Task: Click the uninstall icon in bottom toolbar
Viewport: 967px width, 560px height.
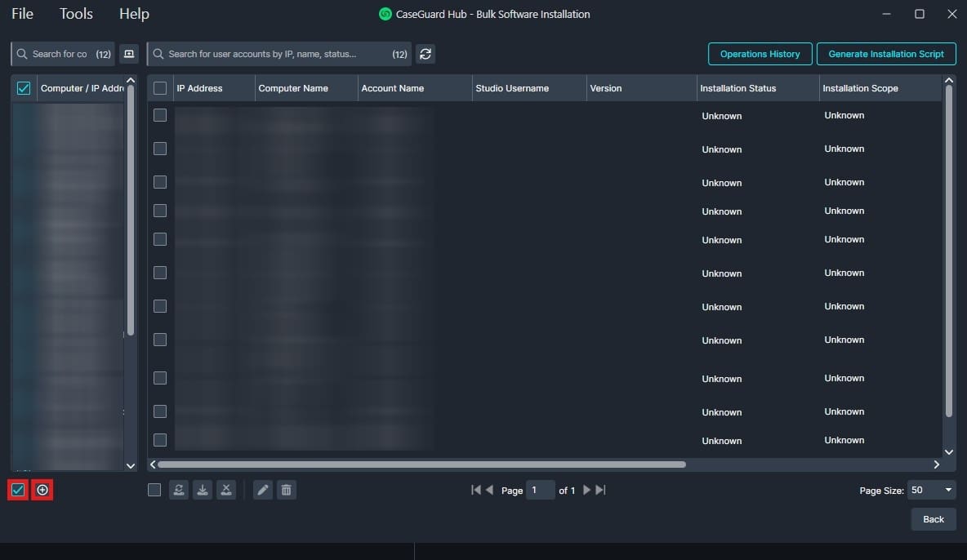Action: [226, 490]
